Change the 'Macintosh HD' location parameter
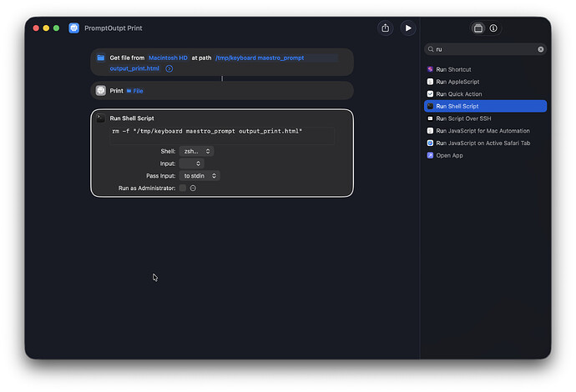Image resolution: width=576 pixels, height=392 pixels. tap(168, 58)
